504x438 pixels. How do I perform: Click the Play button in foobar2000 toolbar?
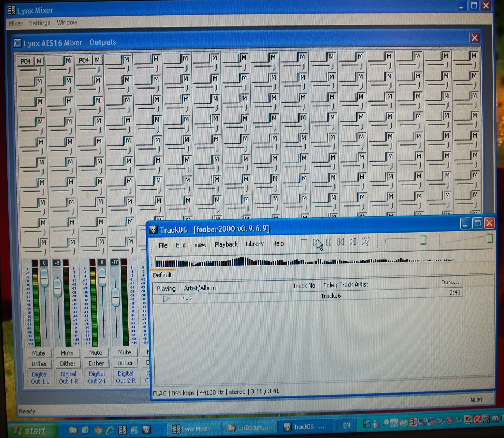[x=316, y=242]
